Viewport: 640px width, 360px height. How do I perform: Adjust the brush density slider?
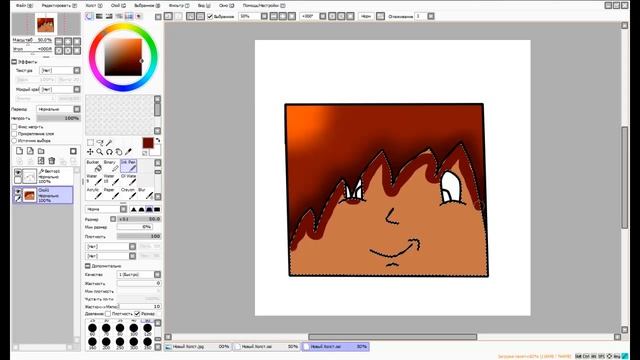(139, 236)
